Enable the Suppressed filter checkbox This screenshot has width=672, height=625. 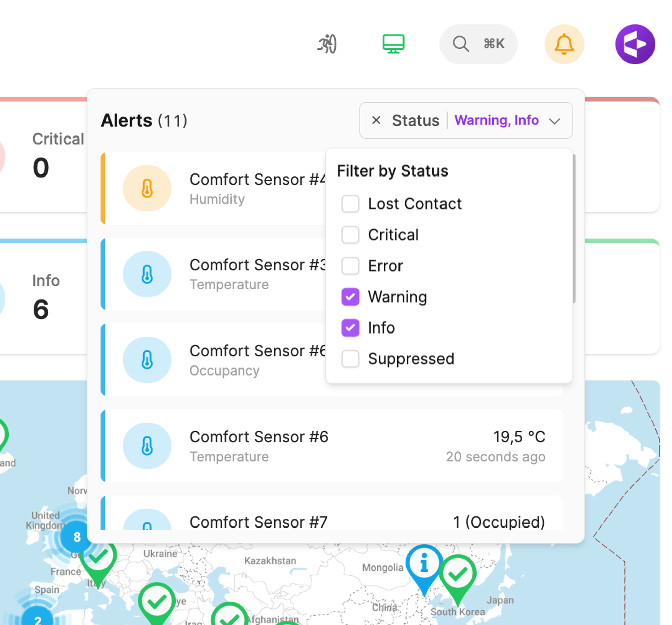[x=350, y=359]
